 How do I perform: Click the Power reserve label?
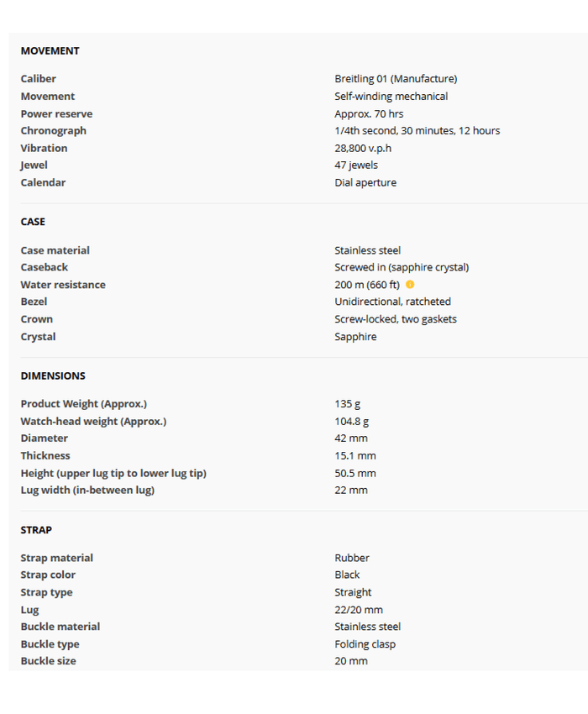click(x=56, y=113)
